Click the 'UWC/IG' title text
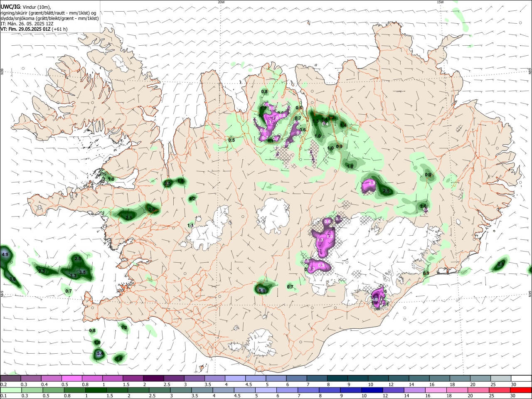532x399 pixels. pos(10,7)
